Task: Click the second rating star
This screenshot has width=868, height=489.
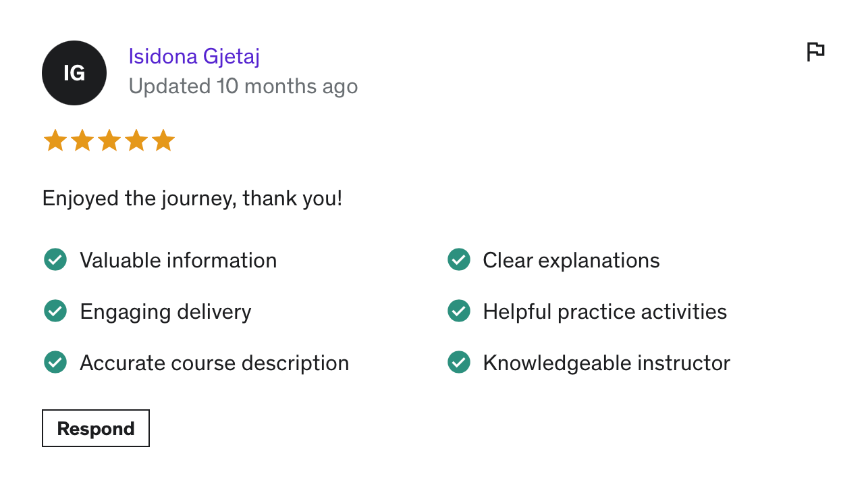Action: click(x=82, y=141)
